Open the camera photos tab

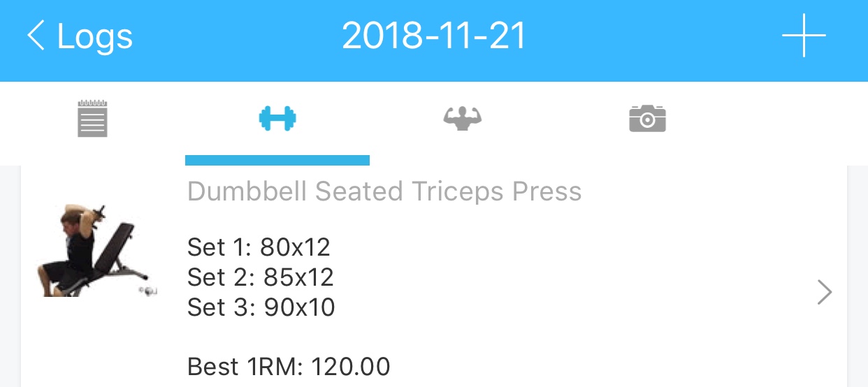click(x=647, y=118)
